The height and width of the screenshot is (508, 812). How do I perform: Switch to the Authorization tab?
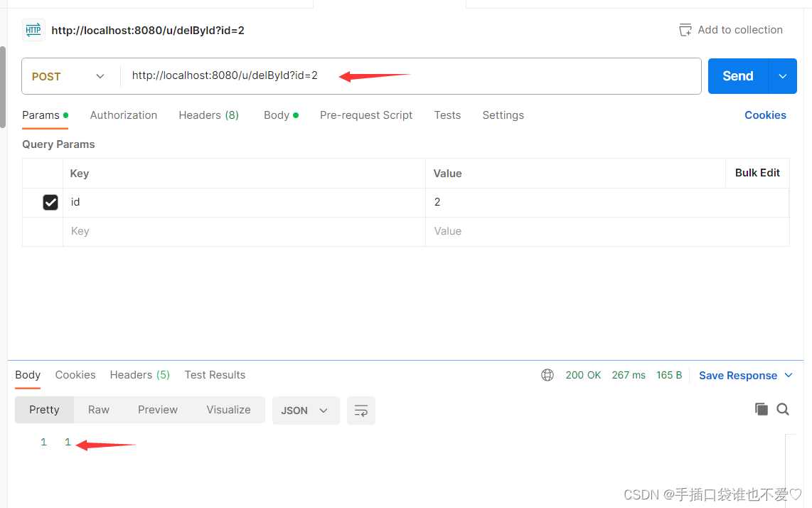(123, 115)
